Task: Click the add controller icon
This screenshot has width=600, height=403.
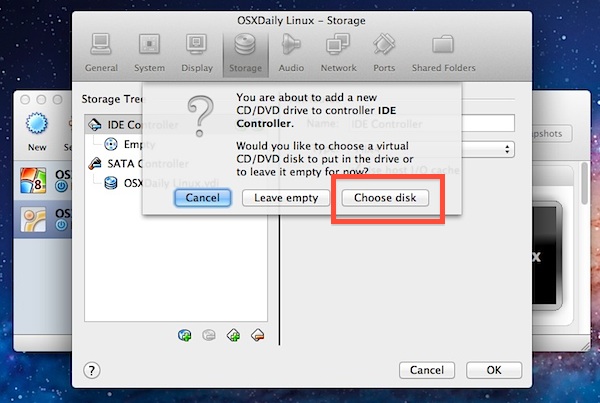Action: [x=233, y=334]
